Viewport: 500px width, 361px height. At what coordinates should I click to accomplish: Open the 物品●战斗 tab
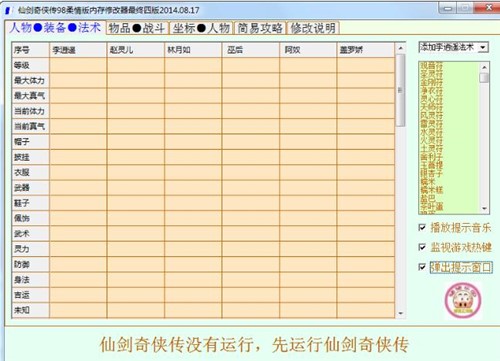click(x=137, y=28)
